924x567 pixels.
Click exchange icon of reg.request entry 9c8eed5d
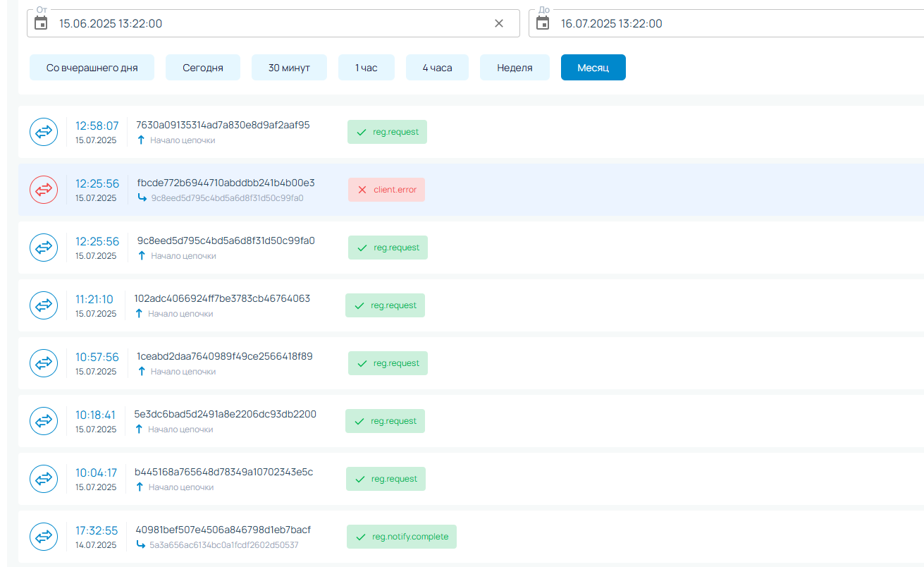pyautogui.click(x=44, y=248)
